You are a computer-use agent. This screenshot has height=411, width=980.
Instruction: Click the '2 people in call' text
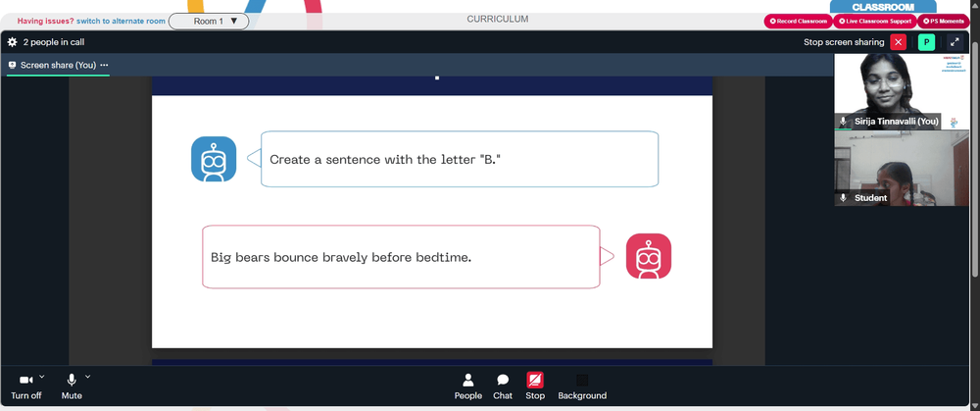coord(54,42)
